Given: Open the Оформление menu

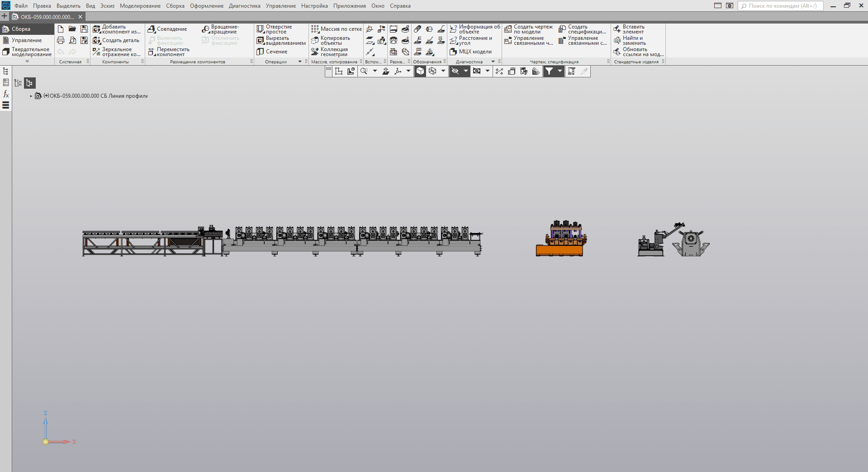Looking at the screenshot, I should [x=207, y=6].
